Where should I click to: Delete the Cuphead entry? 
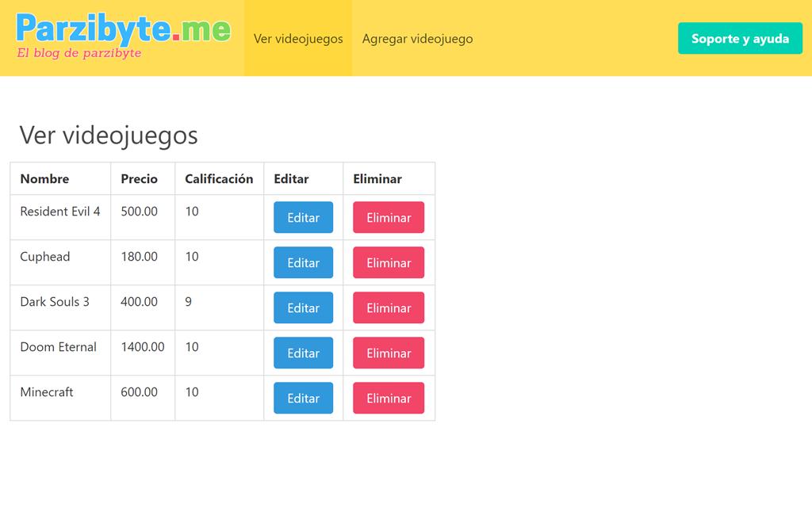pos(389,262)
